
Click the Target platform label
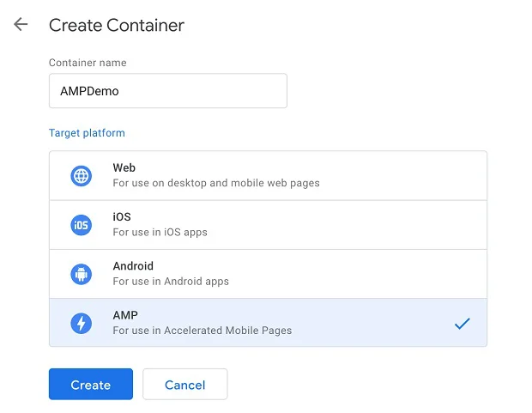(87, 133)
